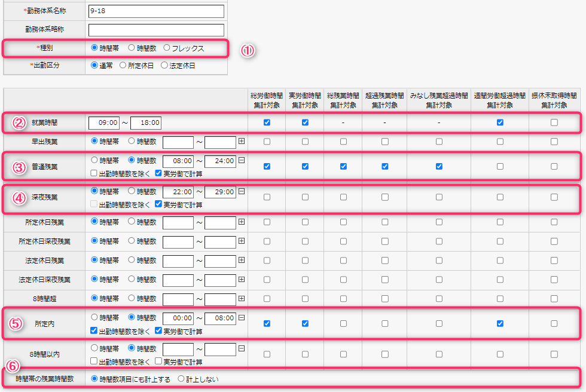
Task: Select 計上しない for 時間帯の残業時間数
Action: [x=181, y=379]
